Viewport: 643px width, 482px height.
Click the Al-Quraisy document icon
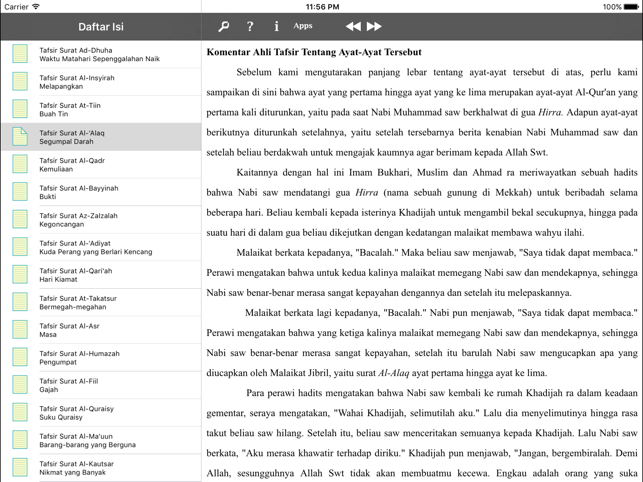coord(20,412)
